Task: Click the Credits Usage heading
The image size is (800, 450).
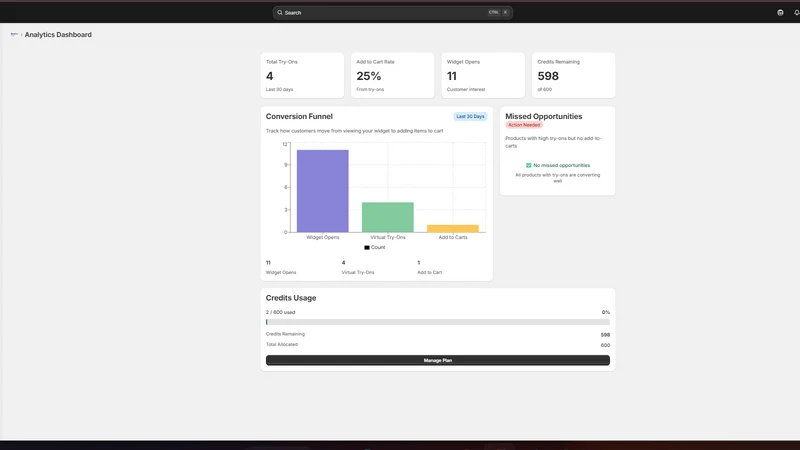Action: (291, 298)
